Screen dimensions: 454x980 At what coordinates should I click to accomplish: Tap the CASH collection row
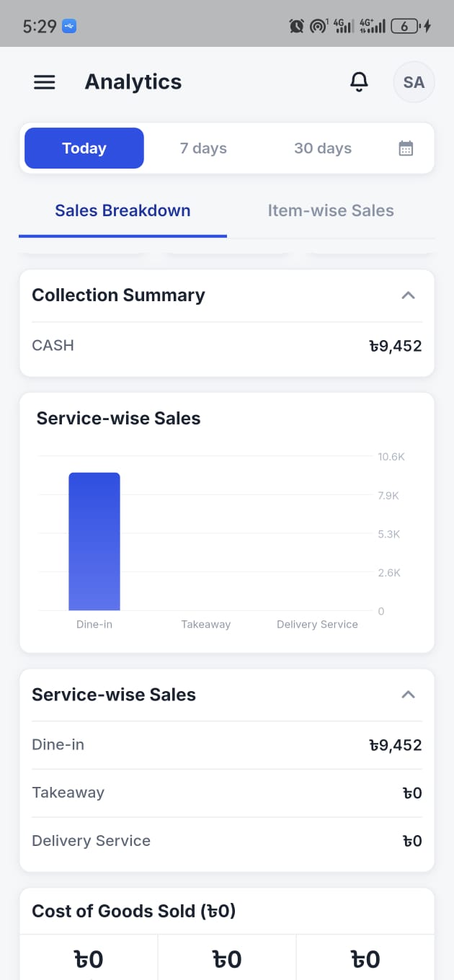(x=227, y=346)
